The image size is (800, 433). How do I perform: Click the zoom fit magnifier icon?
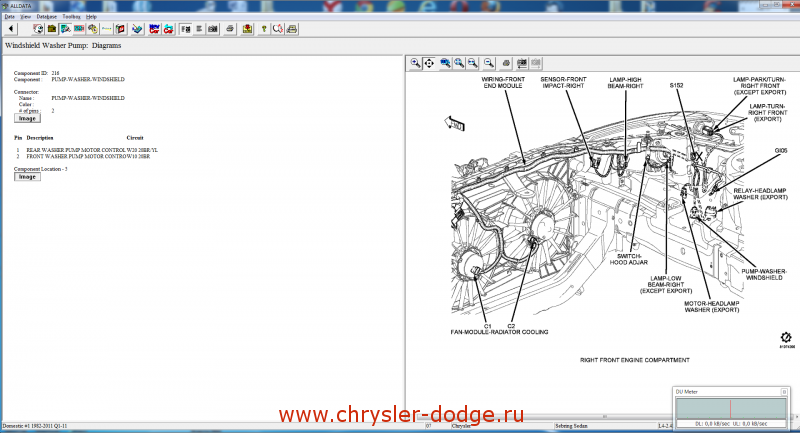(x=459, y=63)
